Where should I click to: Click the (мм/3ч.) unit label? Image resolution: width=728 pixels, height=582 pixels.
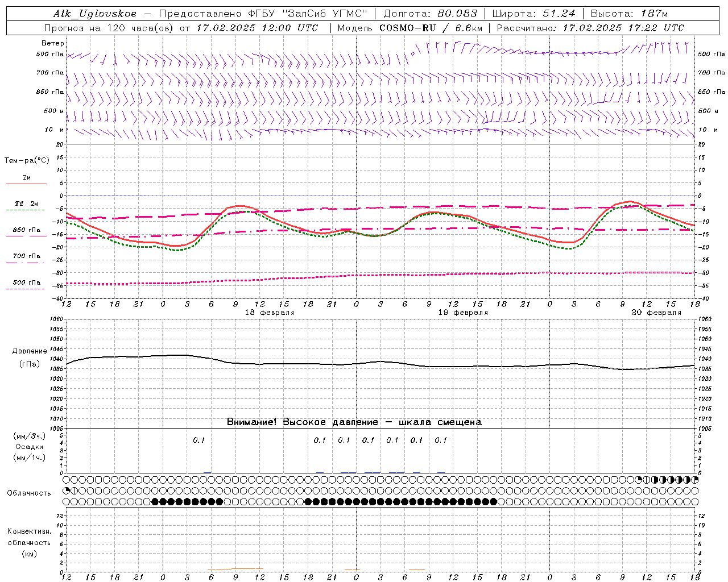pos(30,436)
